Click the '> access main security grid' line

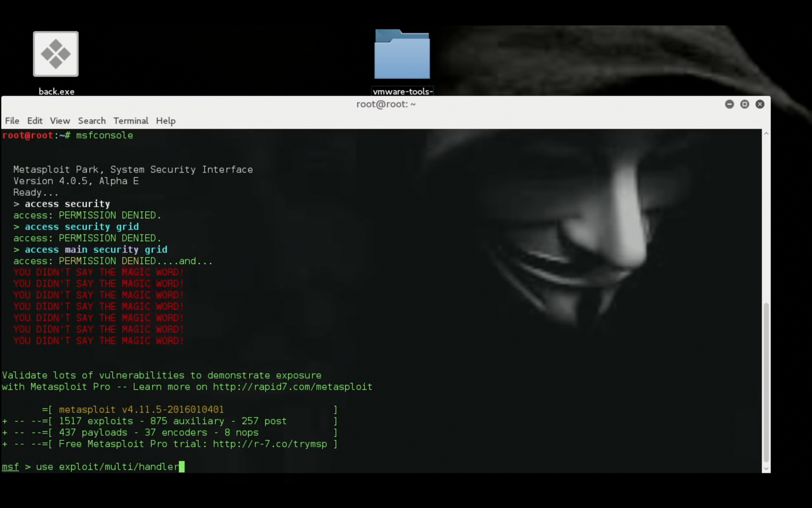(x=90, y=250)
